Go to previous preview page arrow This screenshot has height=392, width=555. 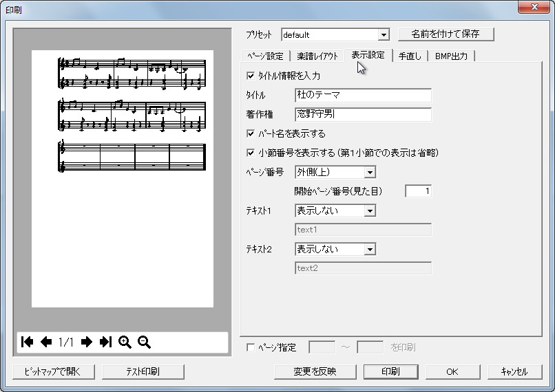click(x=46, y=342)
